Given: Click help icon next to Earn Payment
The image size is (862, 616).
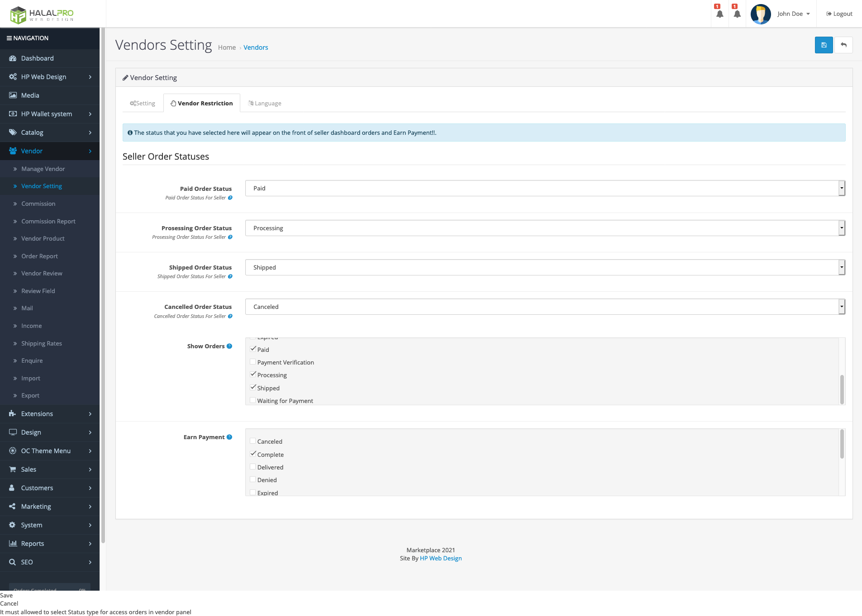Looking at the screenshot, I should coord(229,437).
